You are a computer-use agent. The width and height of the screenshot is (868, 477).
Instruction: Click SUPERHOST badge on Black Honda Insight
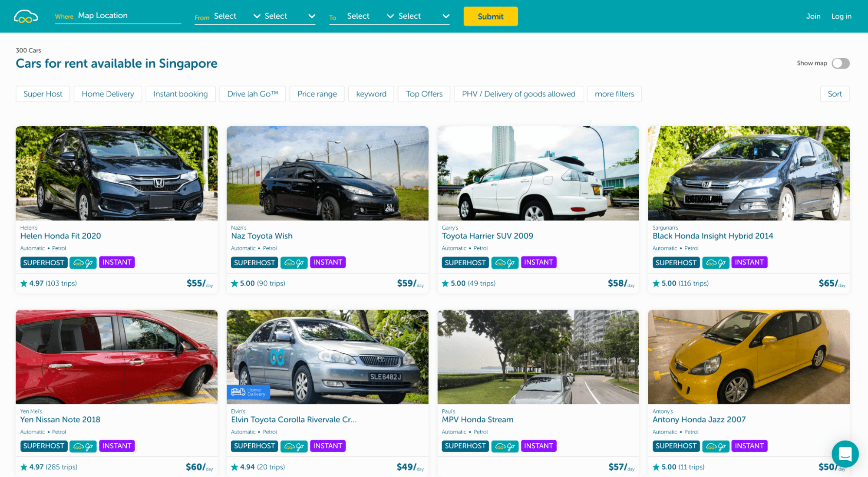(676, 263)
